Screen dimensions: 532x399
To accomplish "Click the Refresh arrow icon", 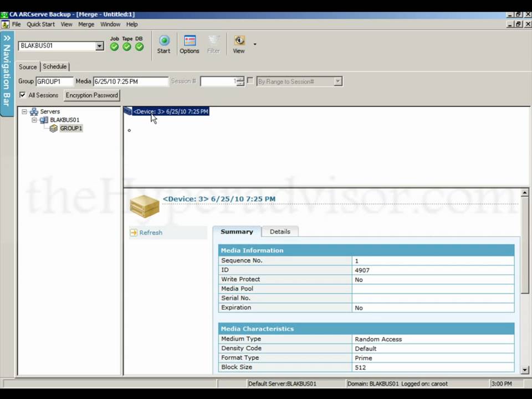I will 134,232.
